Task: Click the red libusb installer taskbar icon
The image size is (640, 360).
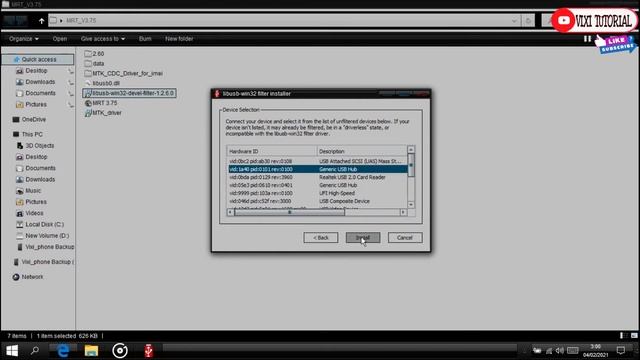Action: click(149, 351)
